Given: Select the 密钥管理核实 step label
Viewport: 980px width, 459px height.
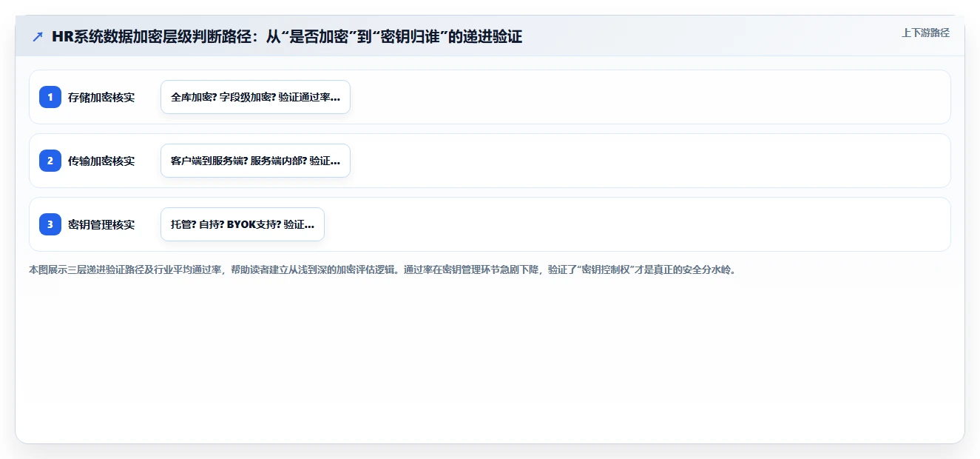Looking at the screenshot, I should (101, 224).
